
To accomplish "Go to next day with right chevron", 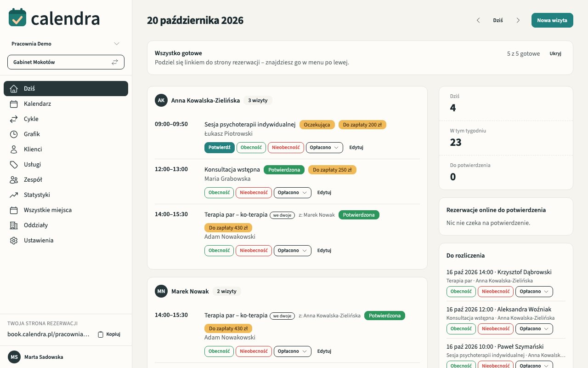I will pos(518,20).
